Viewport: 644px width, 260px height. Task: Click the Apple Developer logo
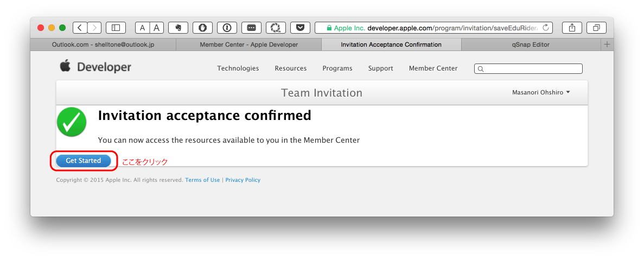pyautogui.click(x=95, y=67)
